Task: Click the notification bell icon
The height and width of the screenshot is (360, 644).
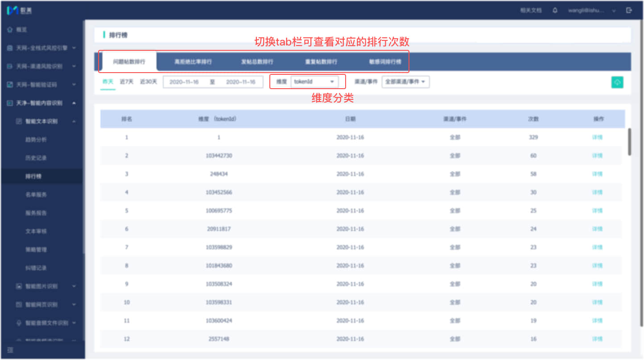Action: tap(555, 10)
